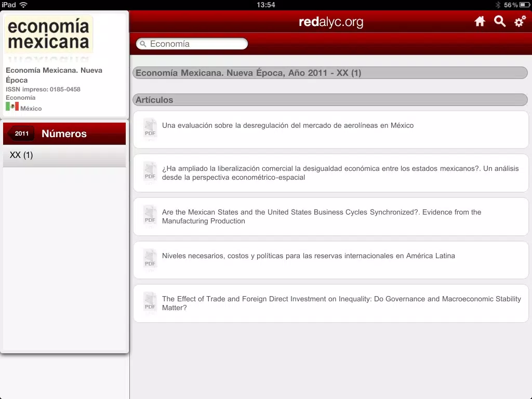Open PDF icon for reservas internacionales article
The width and height of the screenshot is (532, 399).
(150, 259)
